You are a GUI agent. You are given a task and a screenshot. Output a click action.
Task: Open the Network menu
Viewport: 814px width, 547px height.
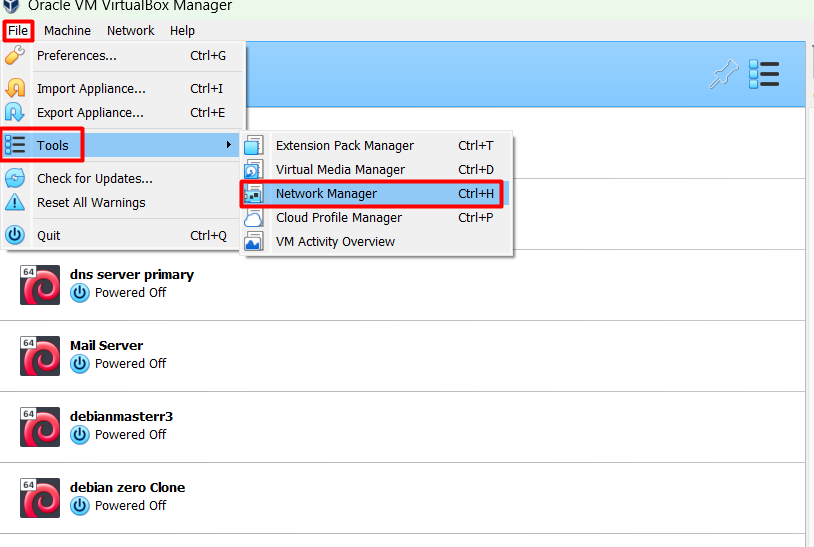coord(130,31)
